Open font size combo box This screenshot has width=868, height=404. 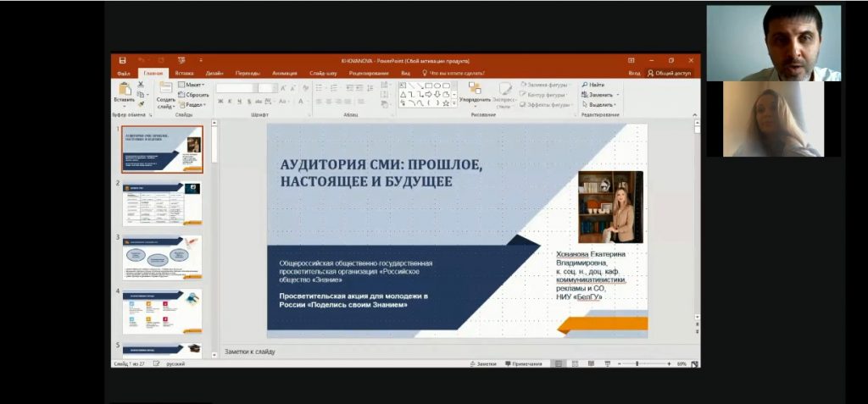268,88
